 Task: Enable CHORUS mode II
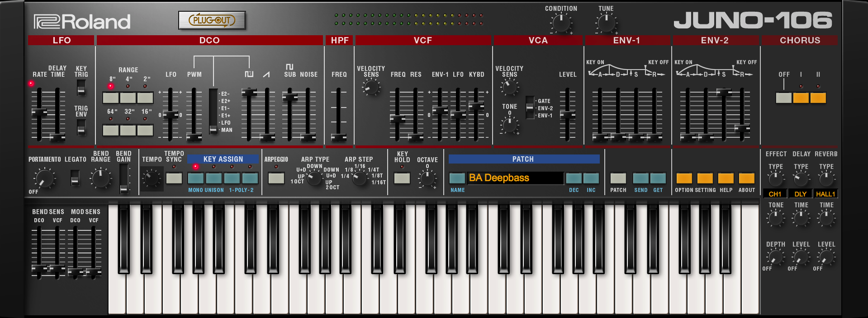[x=818, y=98]
